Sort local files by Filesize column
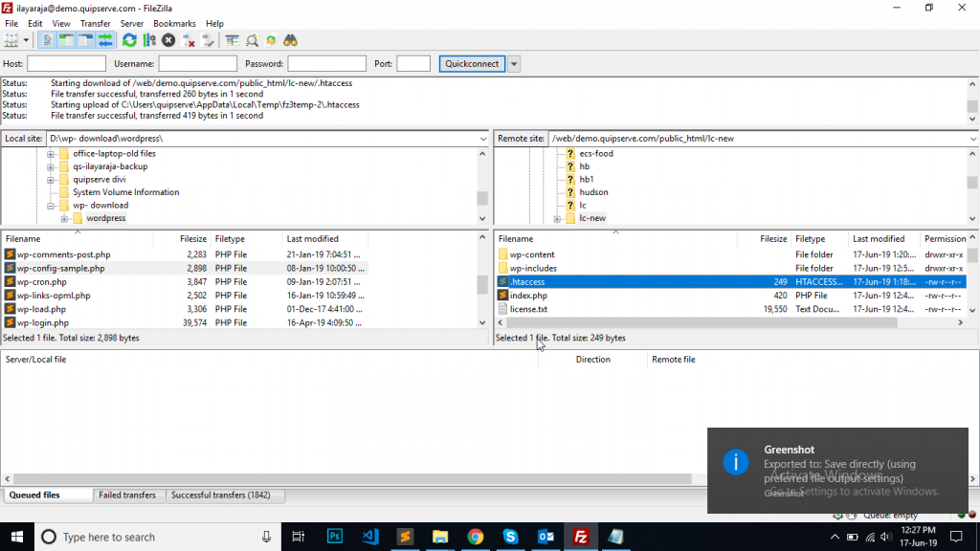Viewport: 980px width, 551px height. click(x=181, y=238)
